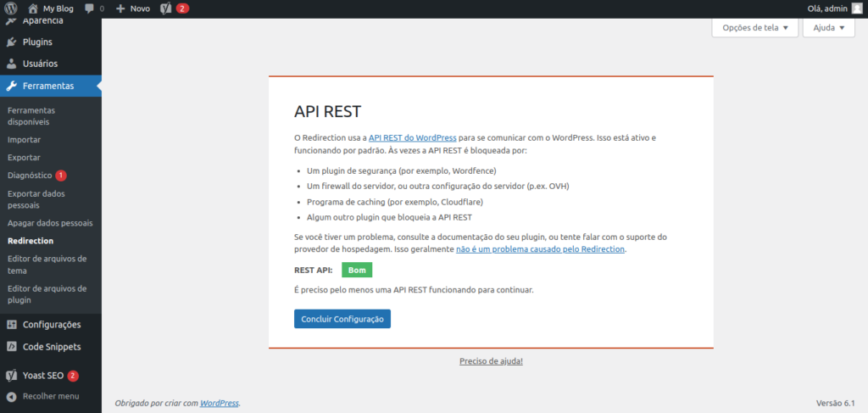This screenshot has height=413, width=868.
Task: Click the WordPress logo in admin bar
Action: tap(11, 8)
